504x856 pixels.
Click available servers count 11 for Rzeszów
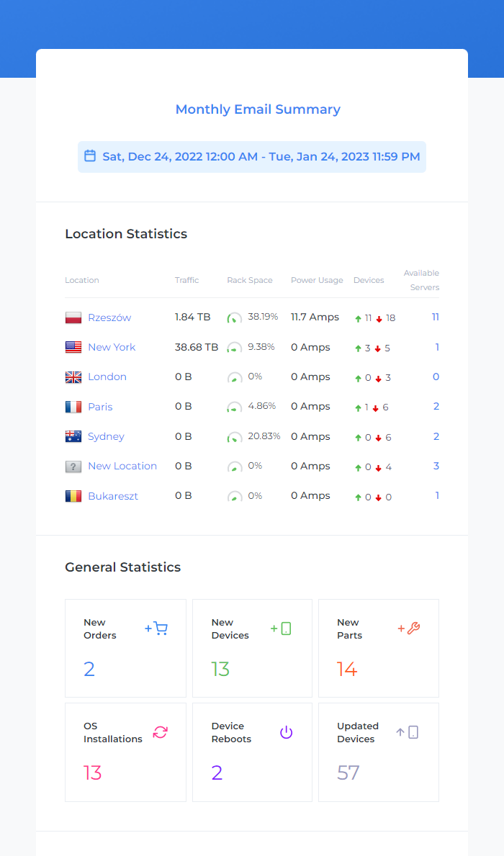pos(435,317)
